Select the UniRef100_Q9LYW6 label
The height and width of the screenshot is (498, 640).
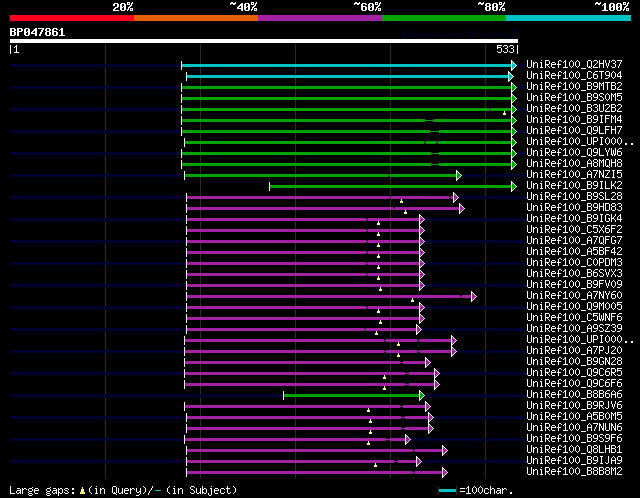tap(574, 152)
